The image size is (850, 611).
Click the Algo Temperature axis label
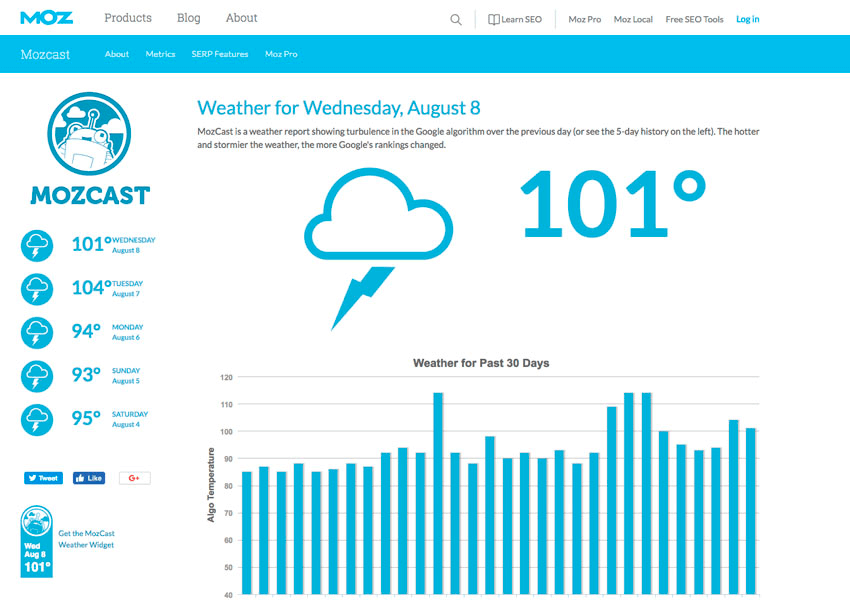pyautogui.click(x=211, y=485)
